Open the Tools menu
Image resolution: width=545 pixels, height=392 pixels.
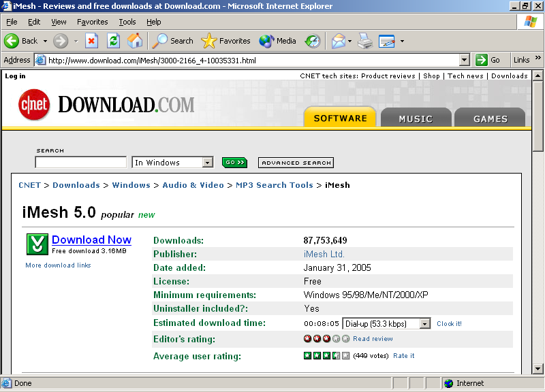(x=127, y=22)
